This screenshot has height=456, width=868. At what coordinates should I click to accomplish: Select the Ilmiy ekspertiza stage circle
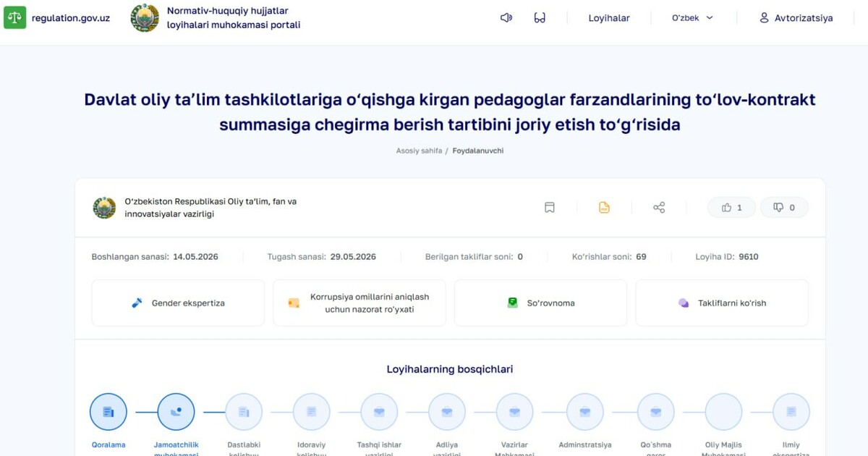pyautogui.click(x=791, y=412)
